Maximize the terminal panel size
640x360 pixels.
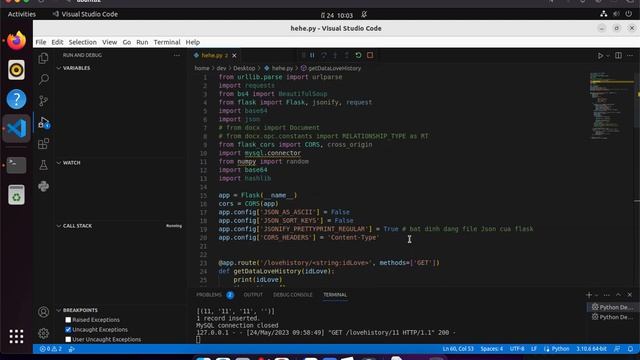618,295
